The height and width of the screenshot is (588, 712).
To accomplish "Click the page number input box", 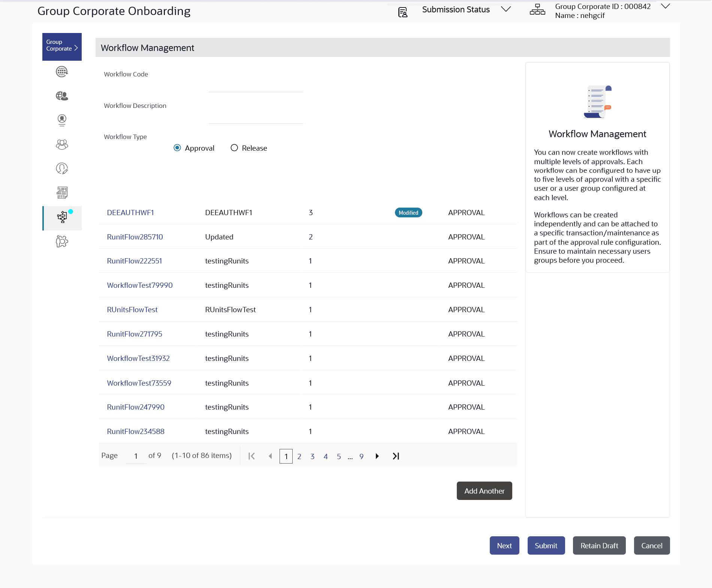I will (136, 456).
